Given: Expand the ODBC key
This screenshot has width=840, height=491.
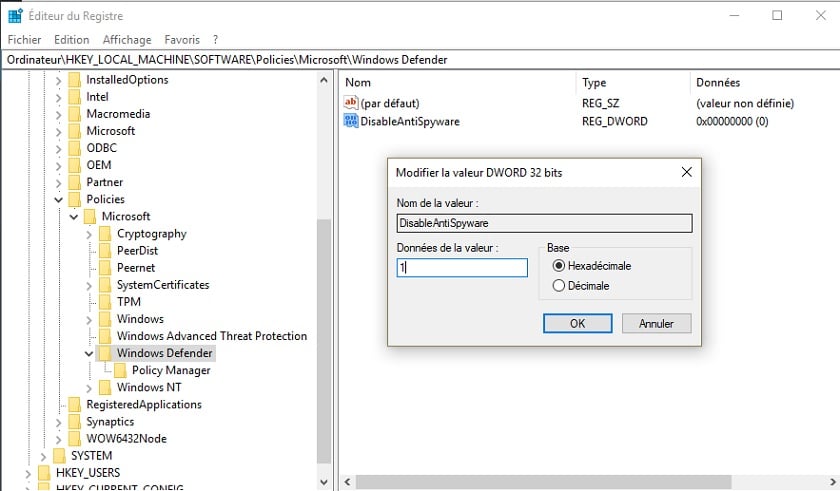Looking at the screenshot, I should [58, 149].
